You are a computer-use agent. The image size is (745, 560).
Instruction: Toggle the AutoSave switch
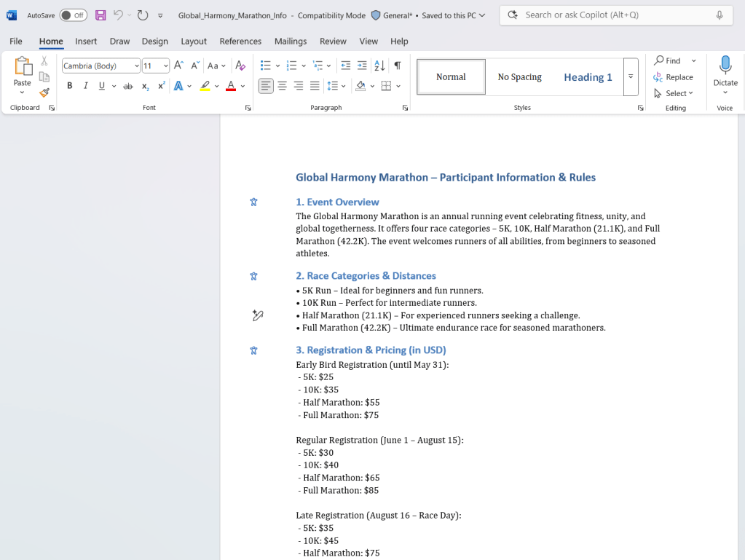pyautogui.click(x=73, y=15)
